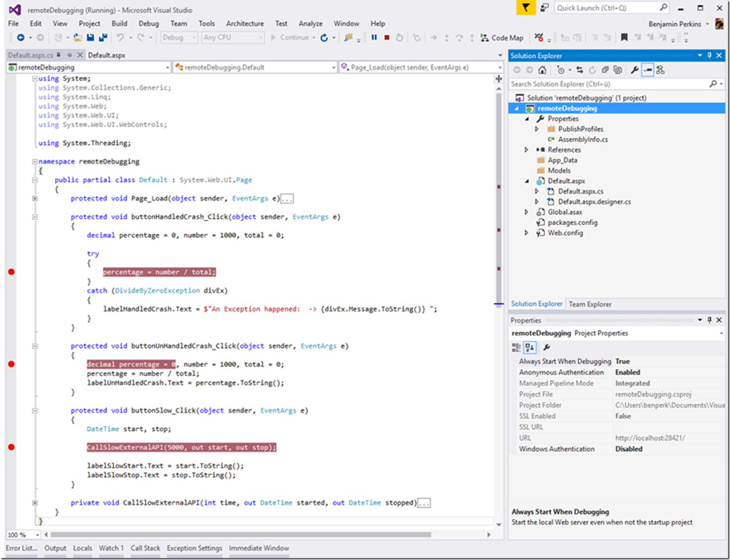Open the Any CPU platform dropdown
Viewport: 730px width, 560px height.
pyautogui.click(x=232, y=37)
